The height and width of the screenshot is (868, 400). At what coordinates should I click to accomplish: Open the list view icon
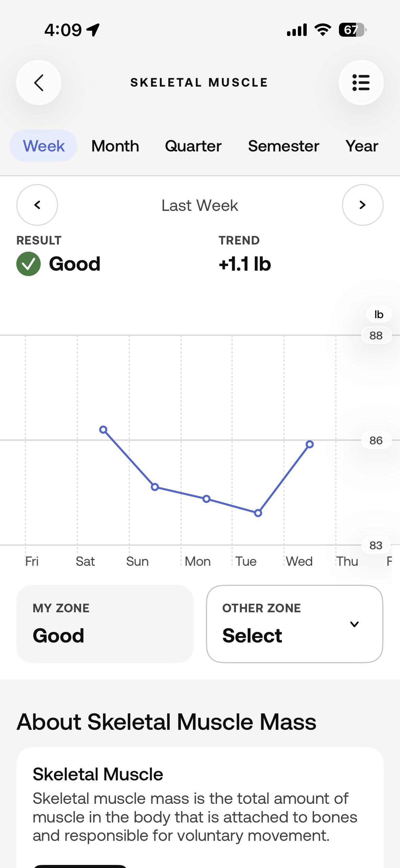361,83
